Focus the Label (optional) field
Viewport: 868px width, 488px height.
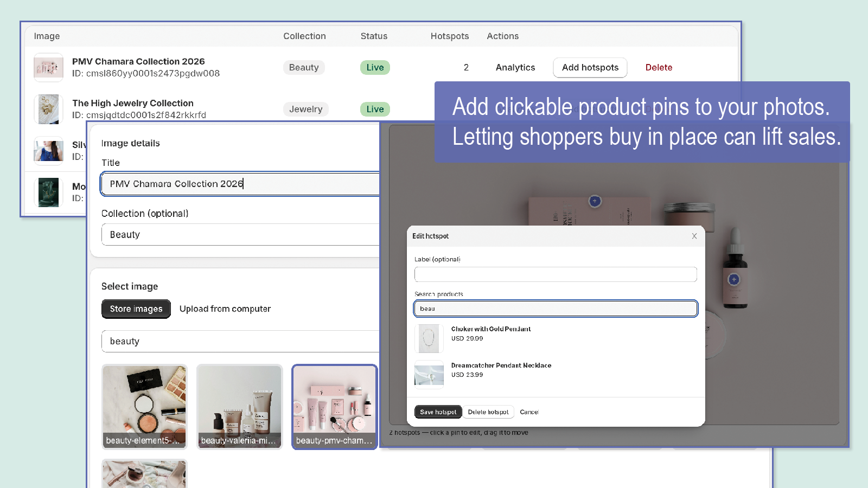click(x=556, y=274)
